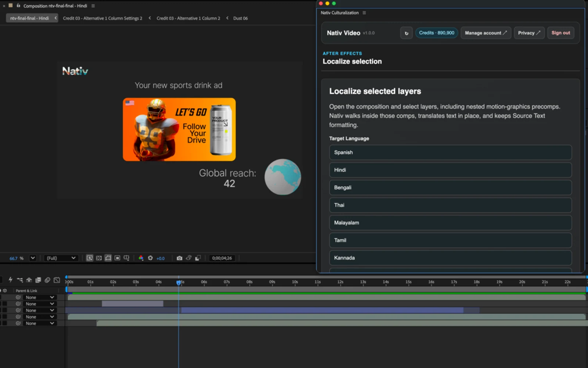Open the show channel RGB icon
This screenshot has height=368, width=588.
(x=141, y=258)
